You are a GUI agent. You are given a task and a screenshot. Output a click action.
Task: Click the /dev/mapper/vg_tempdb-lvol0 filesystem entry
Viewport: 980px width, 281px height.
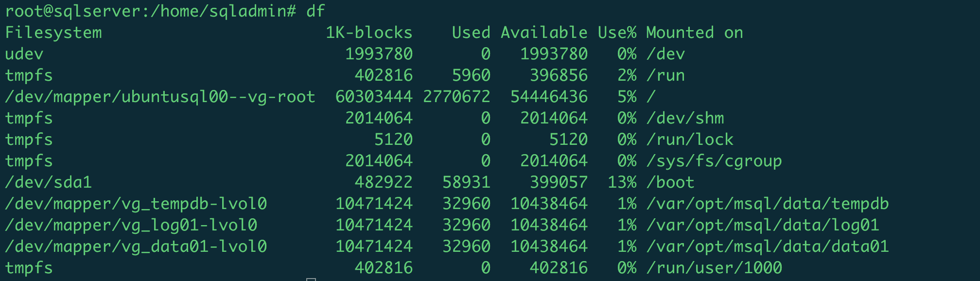point(136,204)
